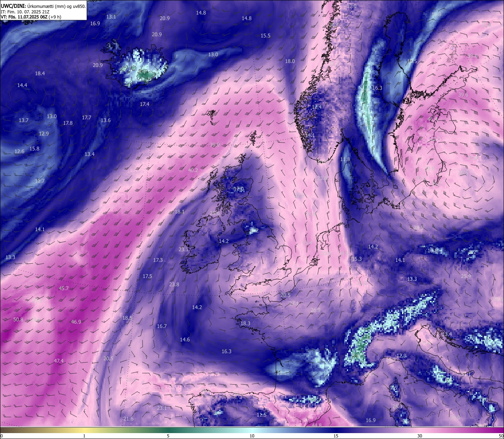Click the 13.7 value on the map

[x=24, y=120]
